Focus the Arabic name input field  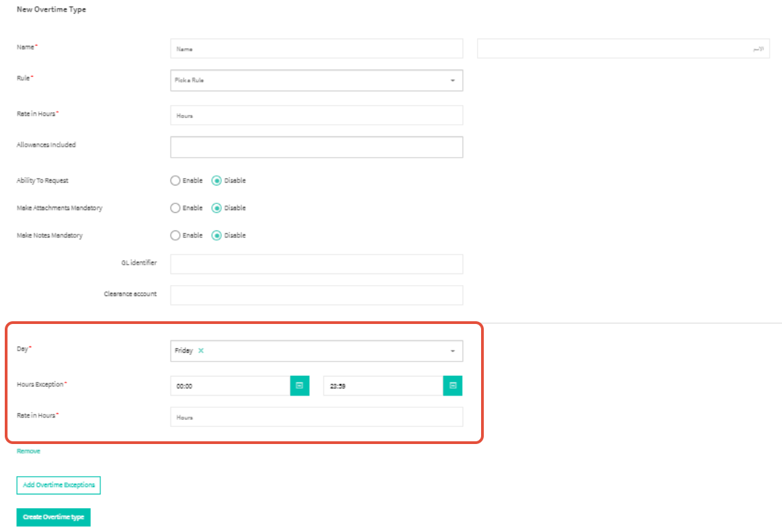point(624,49)
